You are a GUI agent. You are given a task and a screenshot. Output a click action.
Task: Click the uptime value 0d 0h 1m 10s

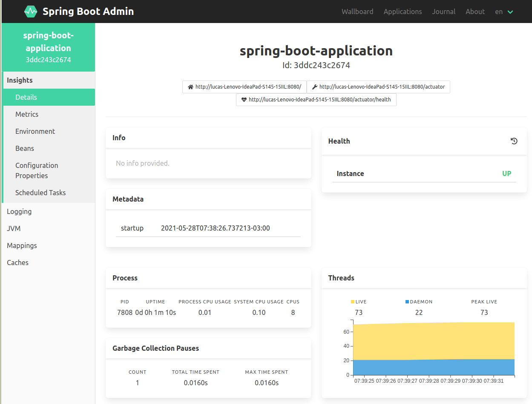(155, 312)
